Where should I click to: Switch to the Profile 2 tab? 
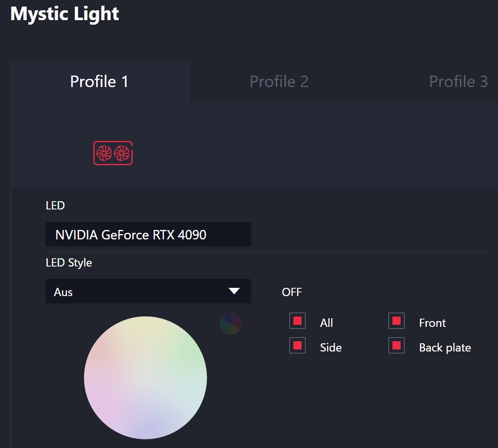pyautogui.click(x=279, y=82)
